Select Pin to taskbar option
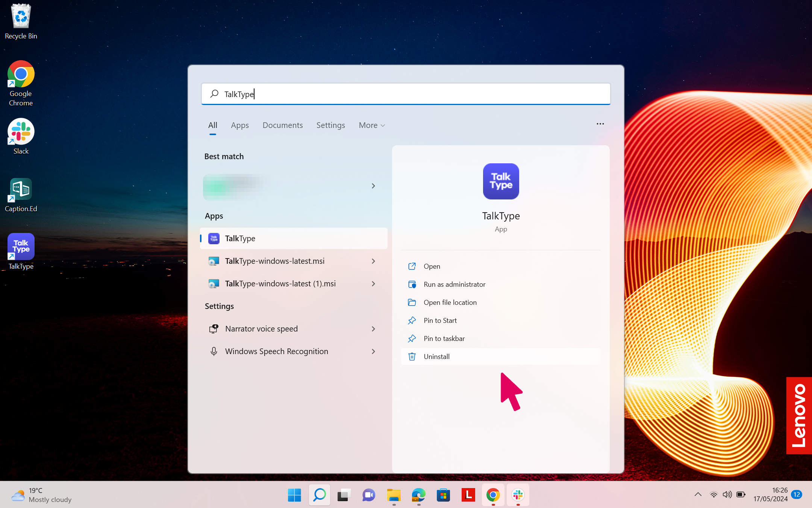This screenshot has height=508, width=812. [x=501, y=338]
